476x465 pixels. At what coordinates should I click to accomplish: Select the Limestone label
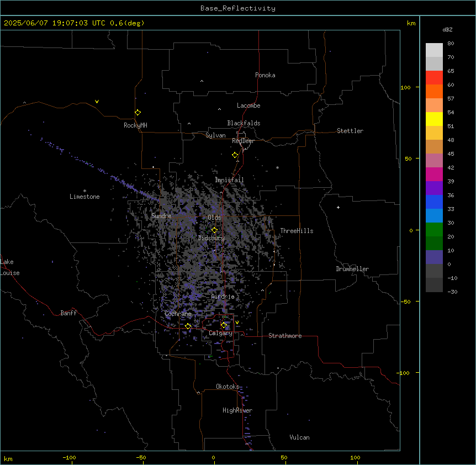[x=84, y=197]
